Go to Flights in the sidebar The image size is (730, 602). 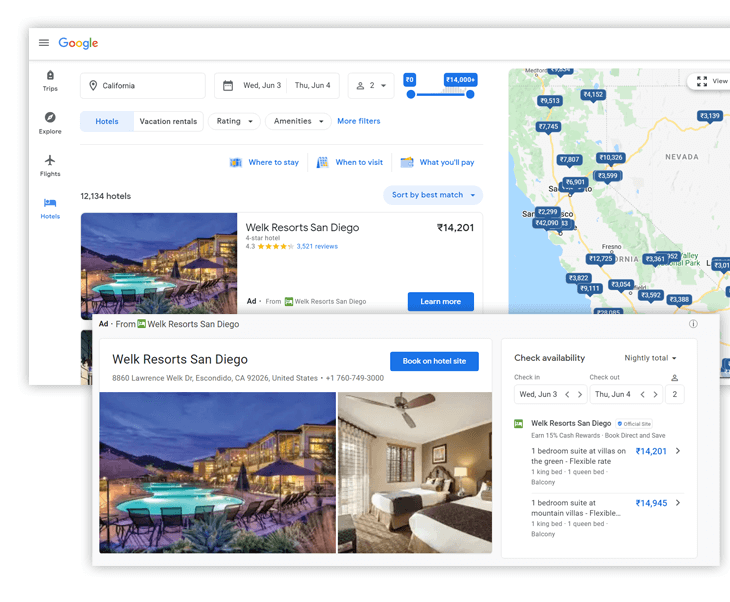pos(50,166)
